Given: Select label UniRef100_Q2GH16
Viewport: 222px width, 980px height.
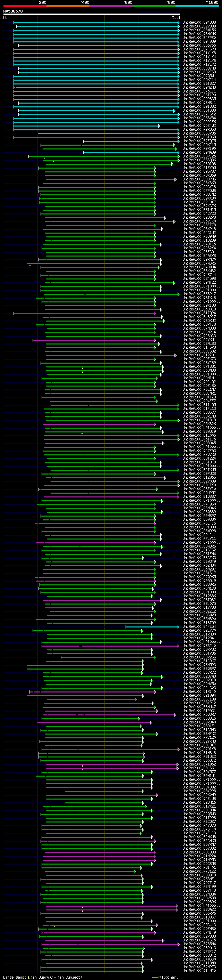Looking at the screenshot, I should tap(199, 803).
